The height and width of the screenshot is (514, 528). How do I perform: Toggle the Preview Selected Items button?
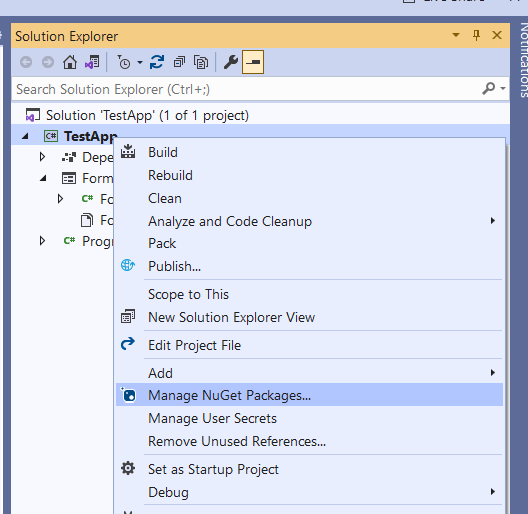pyautogui.click(x=253, y=62)
